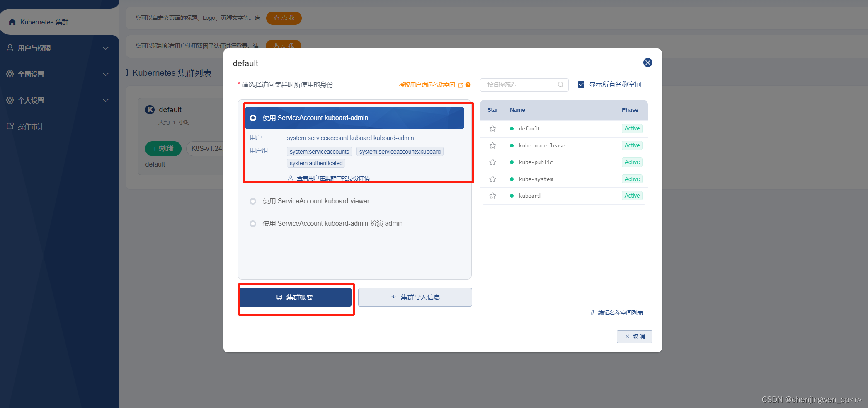
Task: Click the user icon beside 查看用户在集群中的身份详情
Action: coord(290,178)
